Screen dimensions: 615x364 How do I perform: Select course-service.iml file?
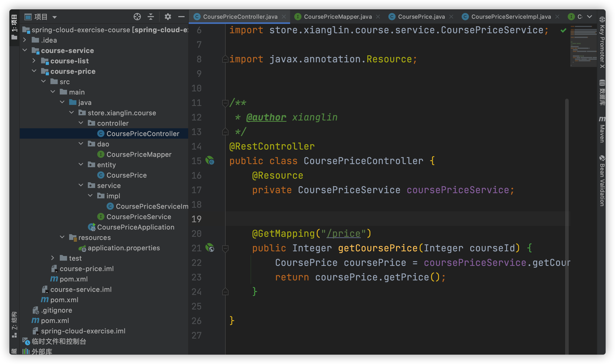click(x=77, y=289)
